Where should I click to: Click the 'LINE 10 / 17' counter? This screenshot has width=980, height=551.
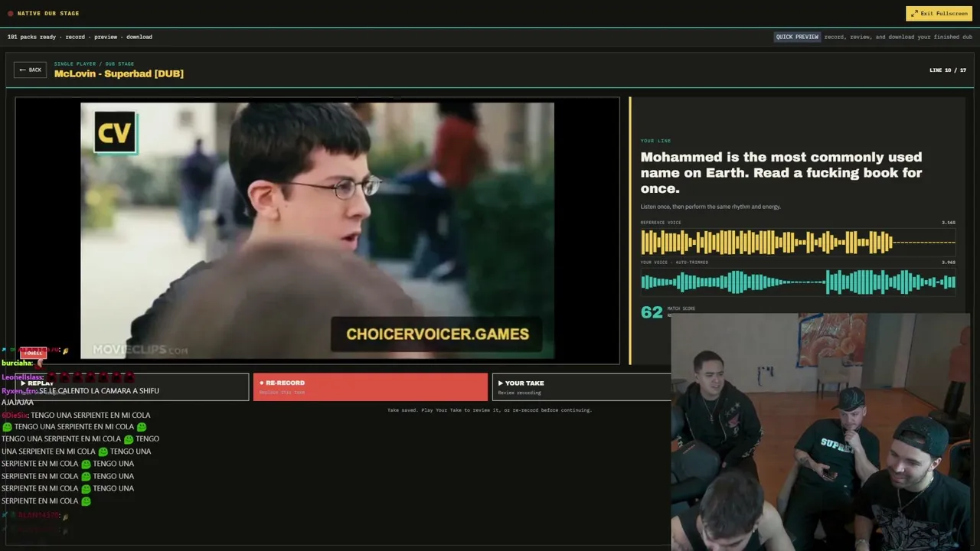tap(948, 70)
